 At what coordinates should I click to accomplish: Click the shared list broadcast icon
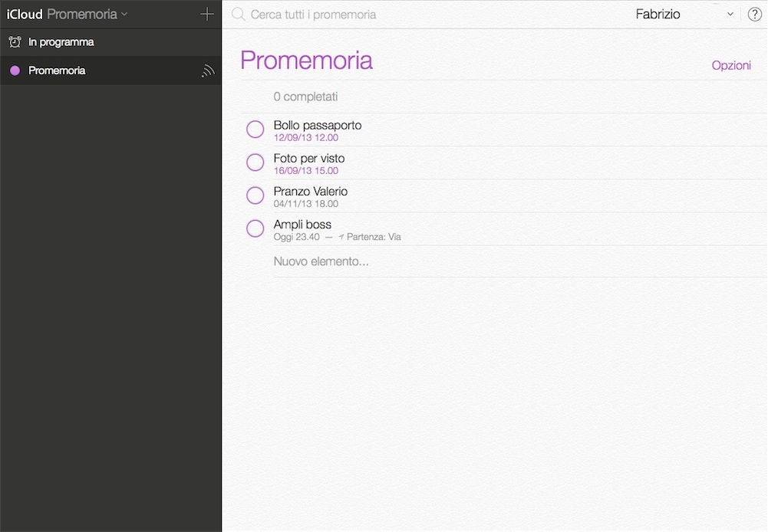(x=207, y=71)
